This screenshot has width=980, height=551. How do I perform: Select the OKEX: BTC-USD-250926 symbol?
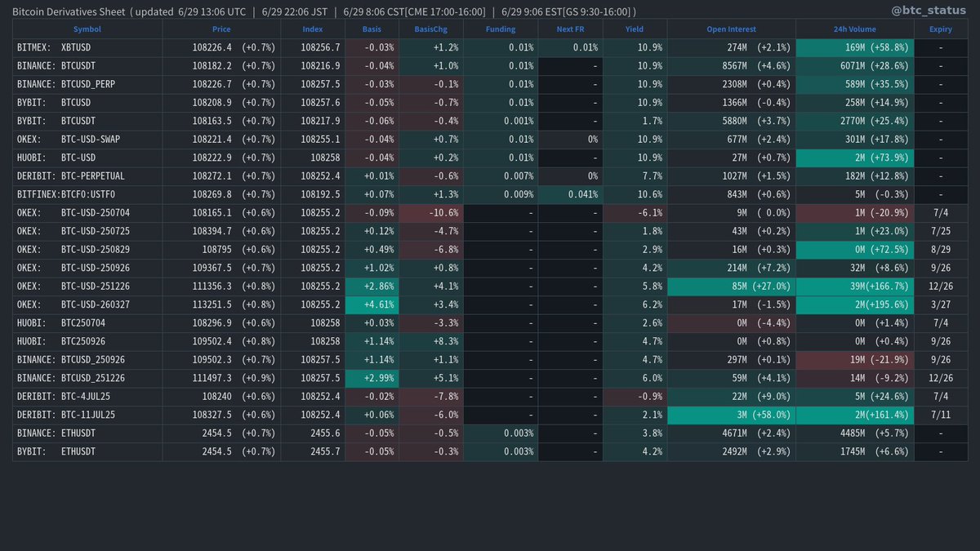[74, 268]
